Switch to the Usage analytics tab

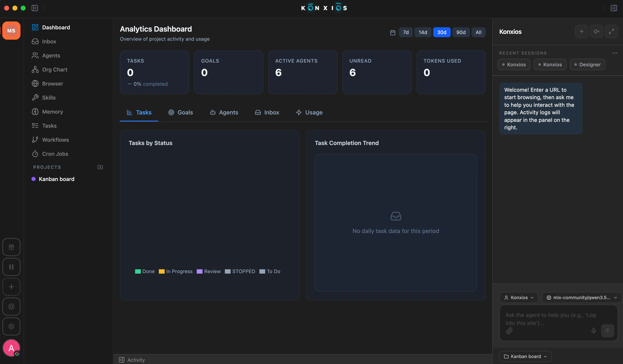tap(309, 112)
